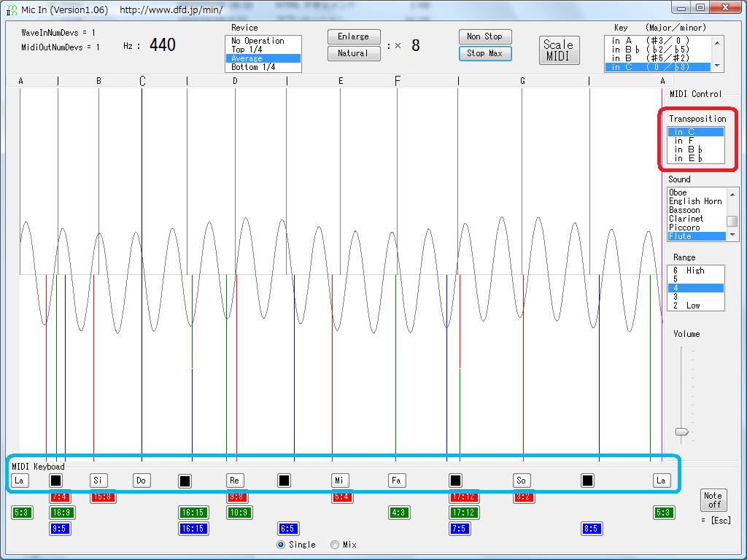Select '6 High' in Range list
The image size is (747, 560).
click(695, 271)
